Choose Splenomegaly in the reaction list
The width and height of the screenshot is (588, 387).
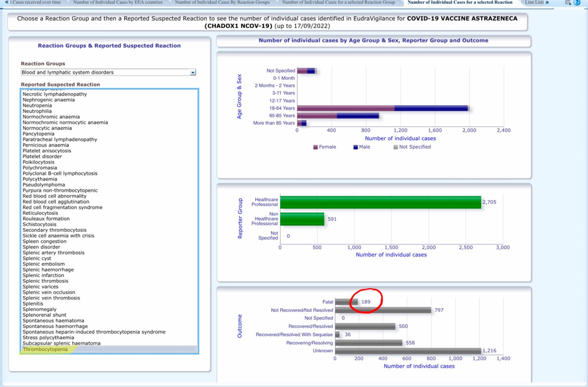pos(39,309)
